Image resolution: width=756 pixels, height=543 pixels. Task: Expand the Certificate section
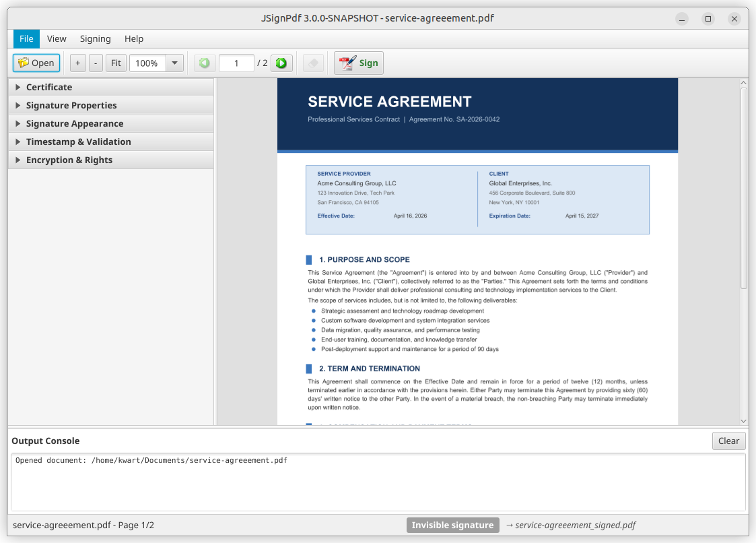click(x=49, y=87)
